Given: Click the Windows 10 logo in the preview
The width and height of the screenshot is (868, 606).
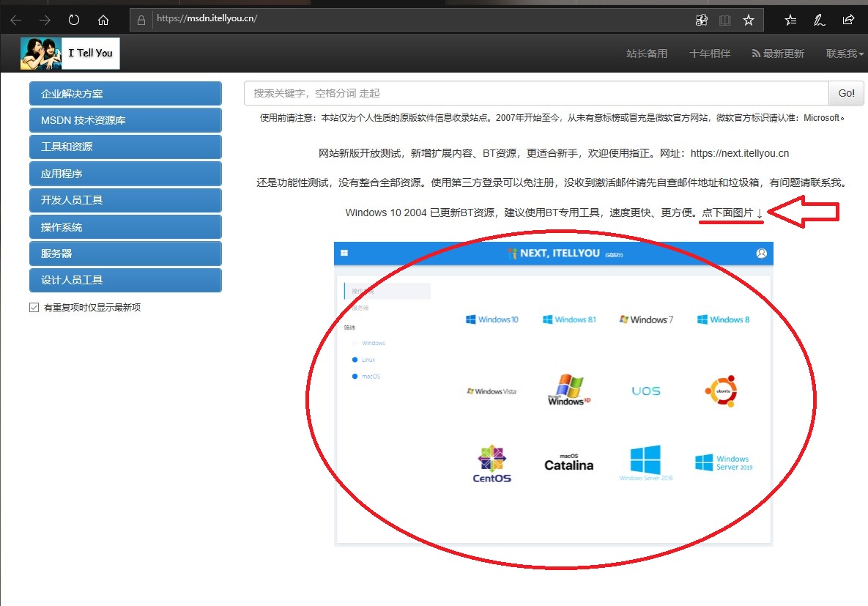Looking at the screenshot, I should coord(492,319).
